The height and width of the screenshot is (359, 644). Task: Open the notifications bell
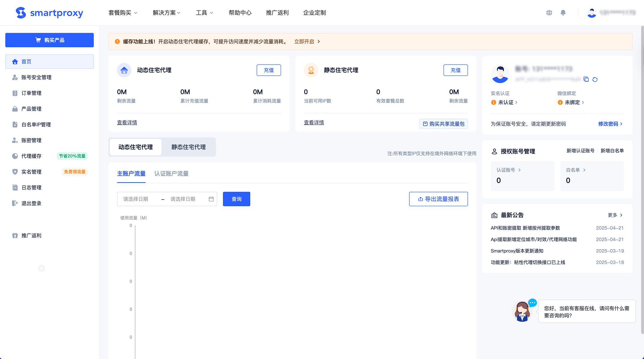pos(563,13)
